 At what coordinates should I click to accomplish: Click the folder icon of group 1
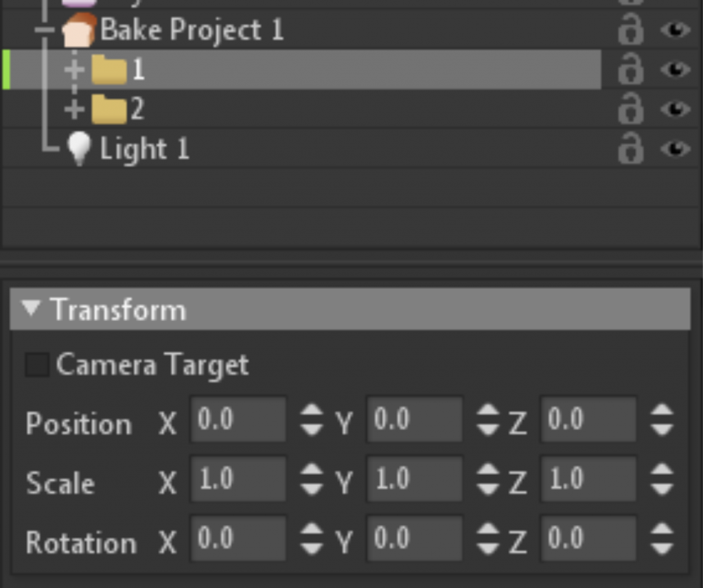tap(109, 70)
